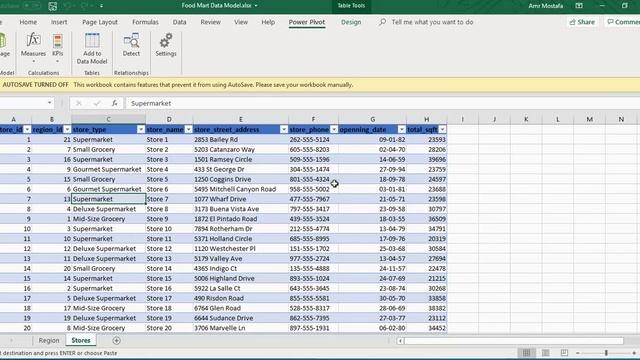Select column I header
Viewport: 640px width, 360px height.
[462, 119]
